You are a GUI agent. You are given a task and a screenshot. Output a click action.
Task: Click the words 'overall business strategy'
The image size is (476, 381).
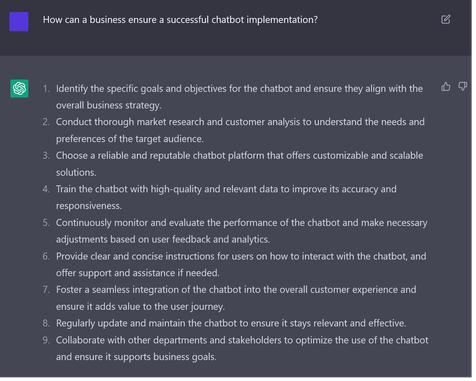coord(109,106)
